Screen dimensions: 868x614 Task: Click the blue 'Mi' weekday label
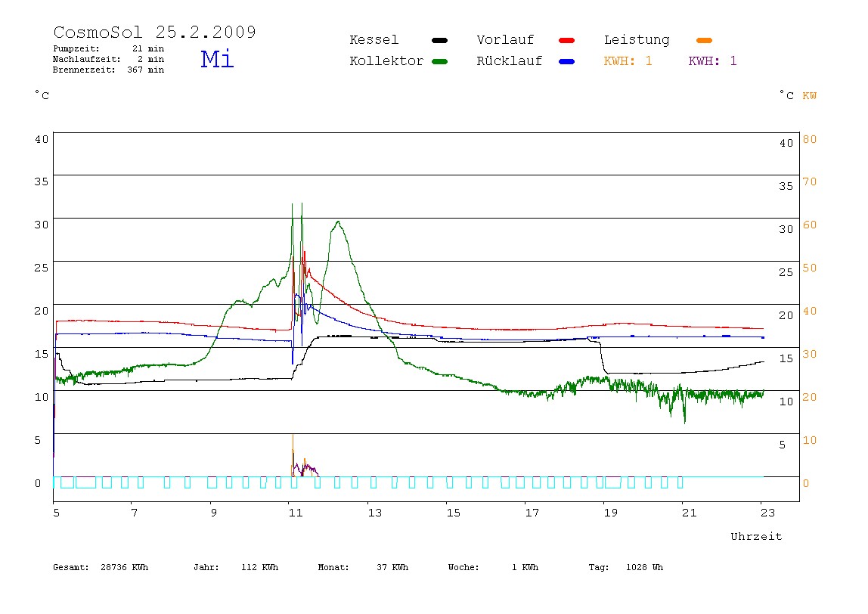click(x=217, y=59)
